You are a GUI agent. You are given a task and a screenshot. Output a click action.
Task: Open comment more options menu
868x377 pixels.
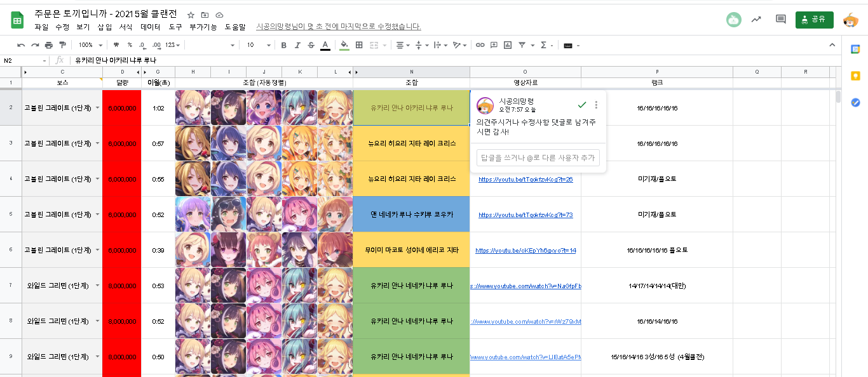[596, 105]
